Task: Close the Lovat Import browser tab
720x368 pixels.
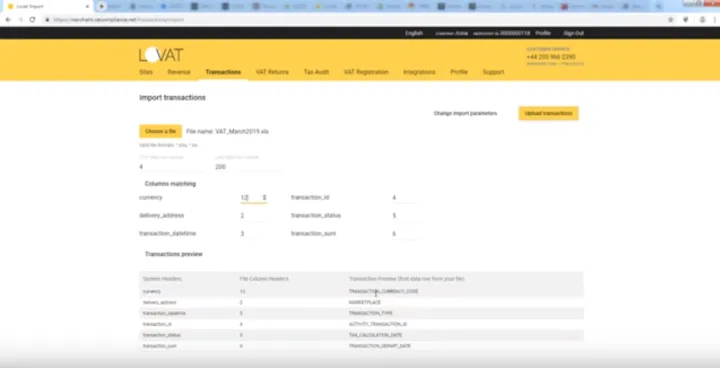Action: (87, 6)
